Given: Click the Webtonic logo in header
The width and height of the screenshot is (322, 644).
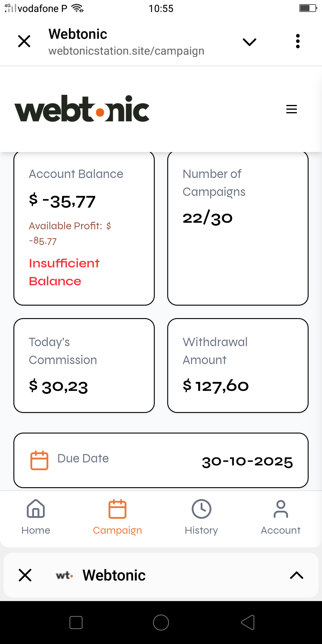Looking at the screenshot, I should click(82, 109).
